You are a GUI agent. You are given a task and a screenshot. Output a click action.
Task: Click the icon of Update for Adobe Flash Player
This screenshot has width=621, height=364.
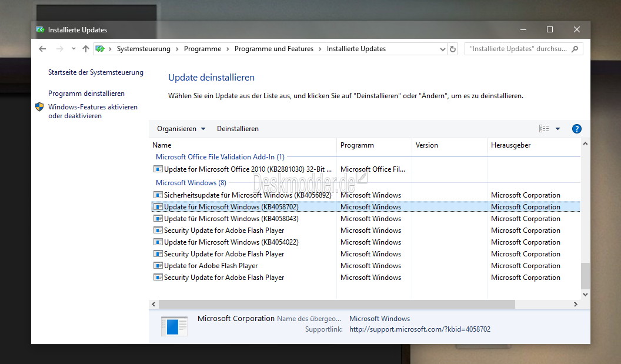point(158,266)
